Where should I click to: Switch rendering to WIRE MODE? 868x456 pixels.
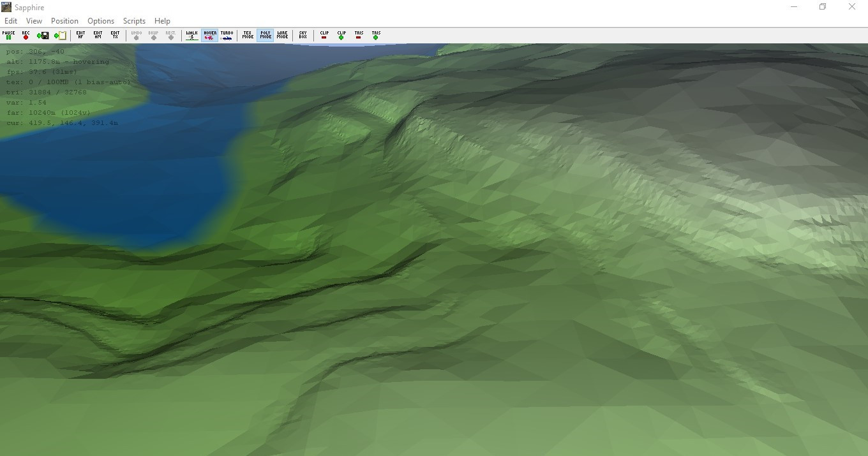pos(282,36)
